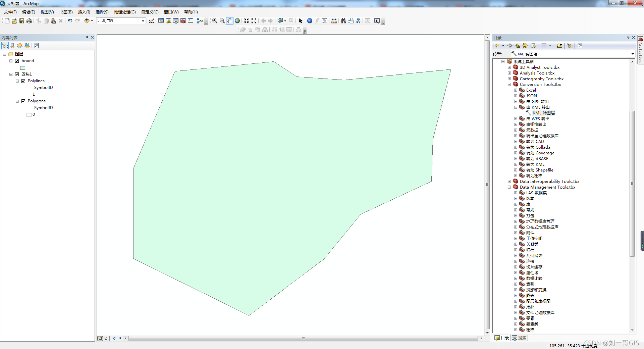The height and width of the screenshot is (349, 644).
Task: Activate the Identify tool
Action: (x=310, y=21)
